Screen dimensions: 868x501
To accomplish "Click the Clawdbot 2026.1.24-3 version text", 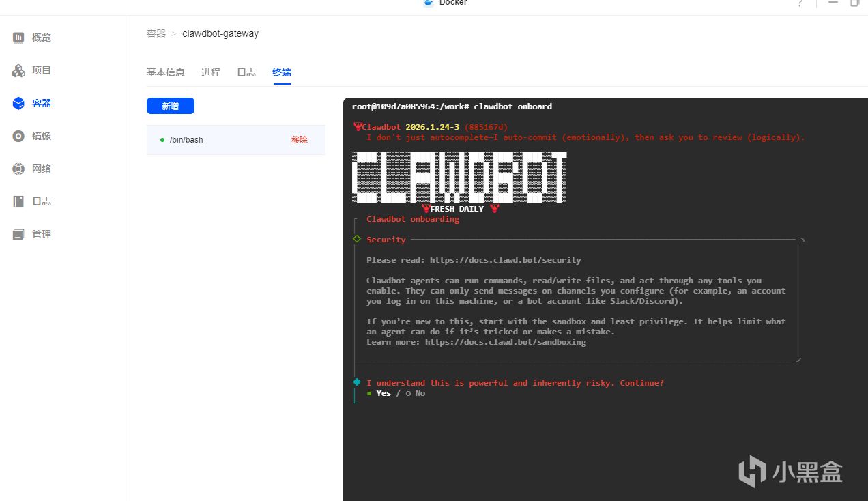I will pos(411,127).
